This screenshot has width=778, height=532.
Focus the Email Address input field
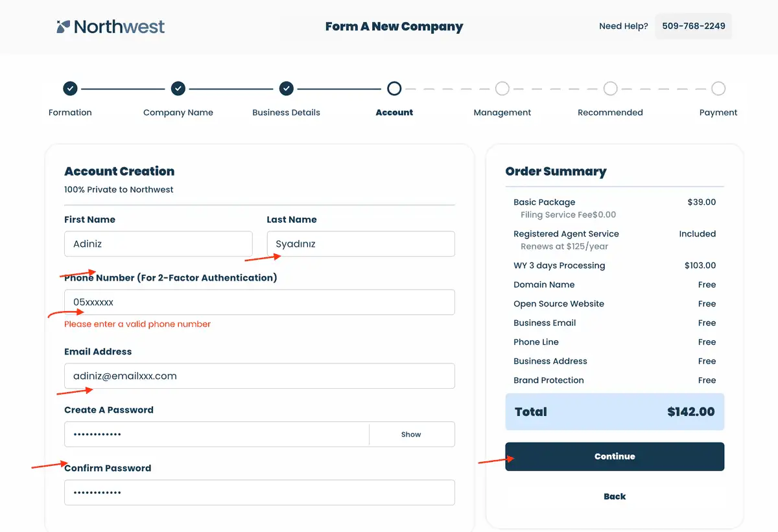point(259,376)
